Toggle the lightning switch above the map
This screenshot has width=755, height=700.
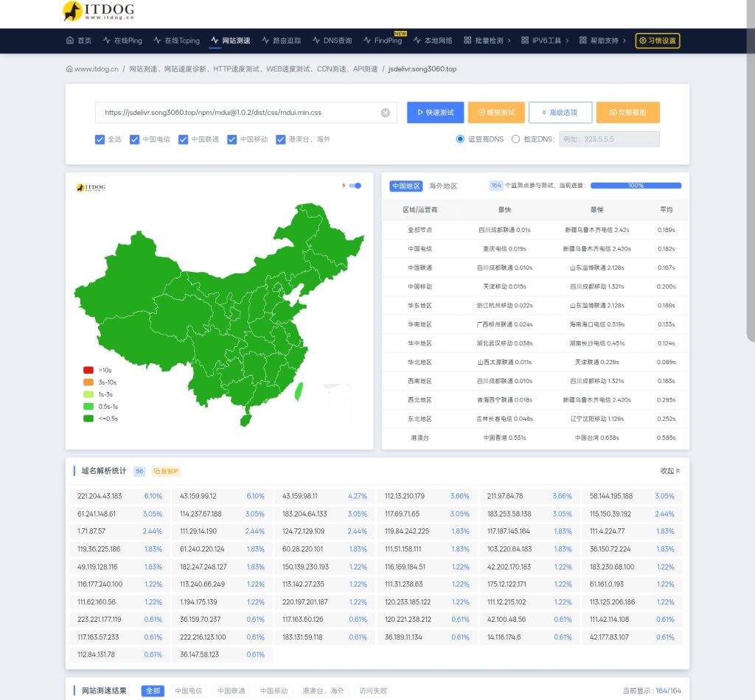(356, 186)
